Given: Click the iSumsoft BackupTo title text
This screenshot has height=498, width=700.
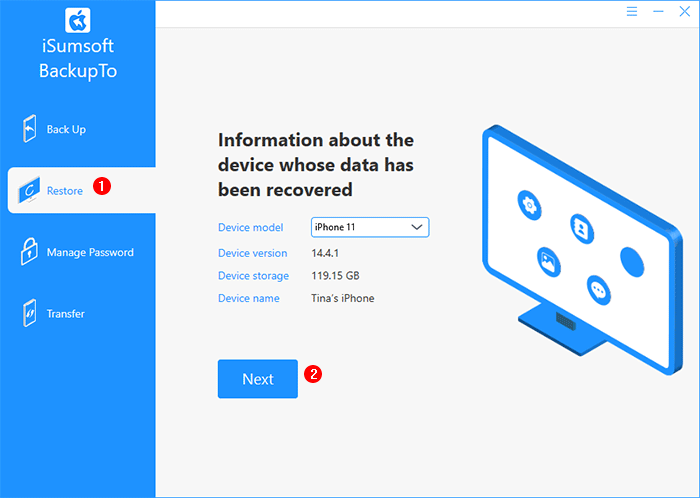Looking at the screenshot, I should 78,58.
